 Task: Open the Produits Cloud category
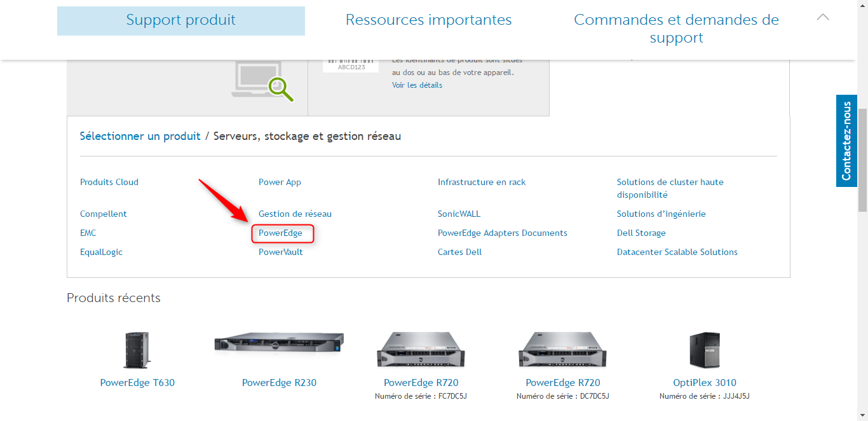click(109, 182)
